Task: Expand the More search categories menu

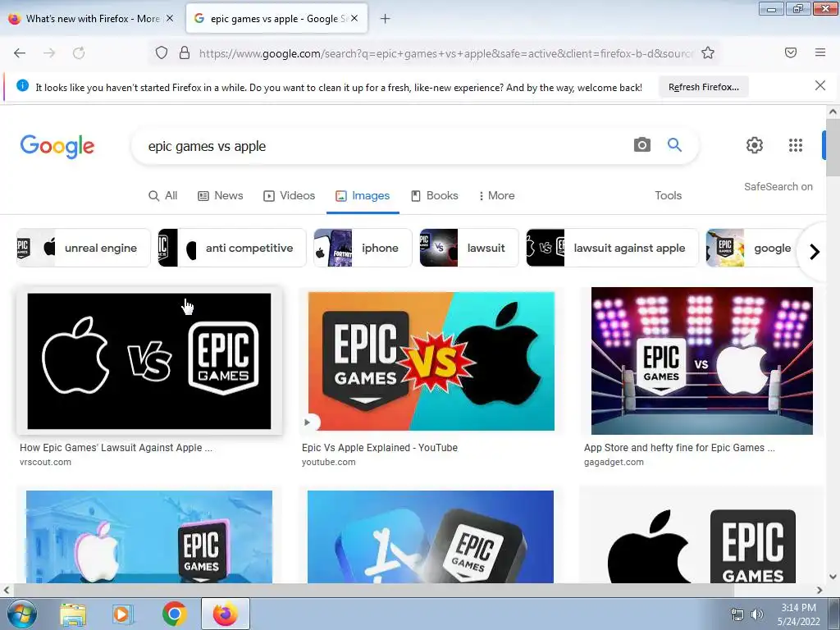Action: click(x=496, y=195)
